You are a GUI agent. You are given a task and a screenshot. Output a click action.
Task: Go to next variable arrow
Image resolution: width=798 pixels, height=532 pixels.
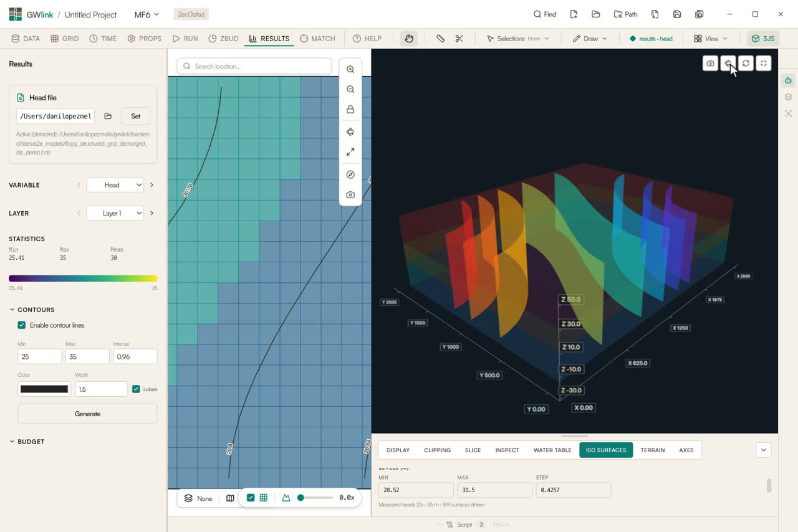pos(151,185)
